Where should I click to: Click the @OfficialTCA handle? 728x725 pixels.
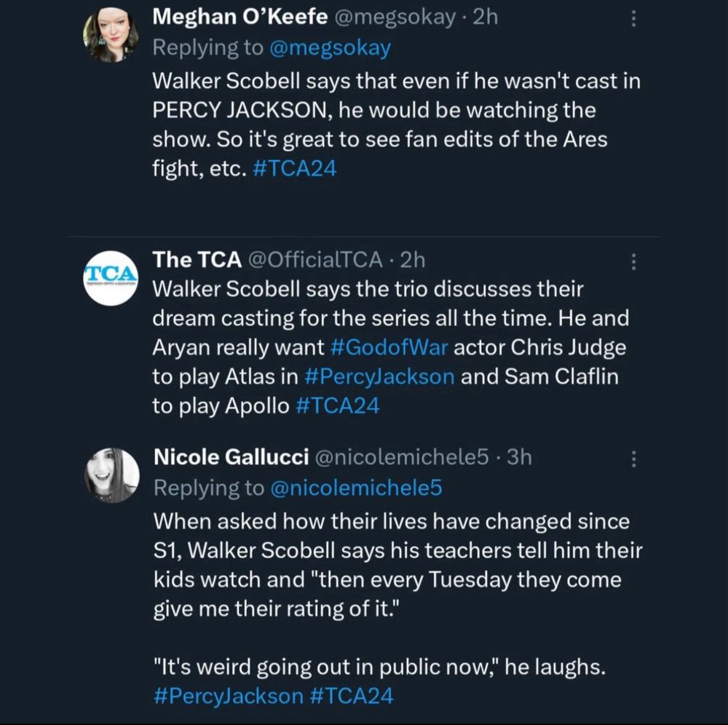314,258
